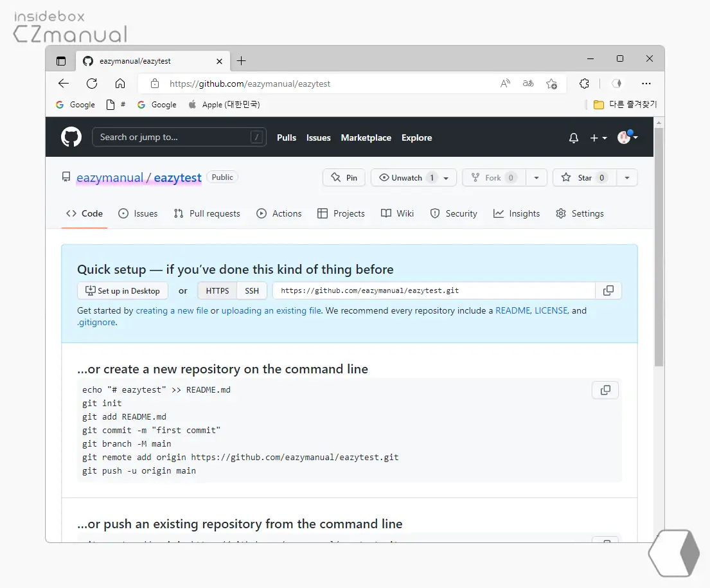Image resolution: width=710 pixels, height=588 pixels.
Task: Open the Code tab
Action: tap(84, 213)
